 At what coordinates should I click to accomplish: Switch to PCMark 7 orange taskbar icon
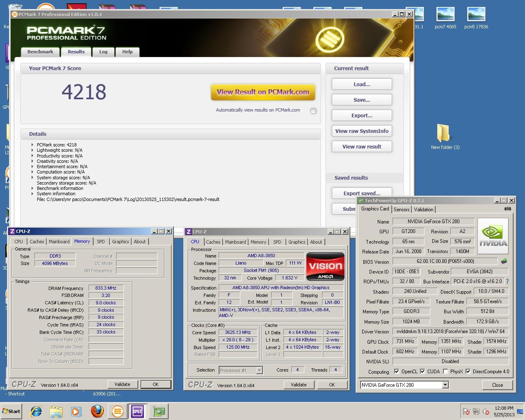(x=117, y=411)
